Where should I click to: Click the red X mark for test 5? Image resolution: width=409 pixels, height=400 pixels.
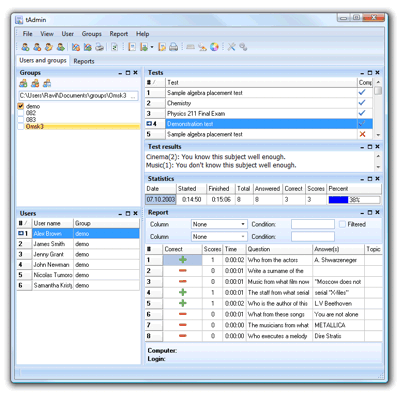(x=362, y=134)
